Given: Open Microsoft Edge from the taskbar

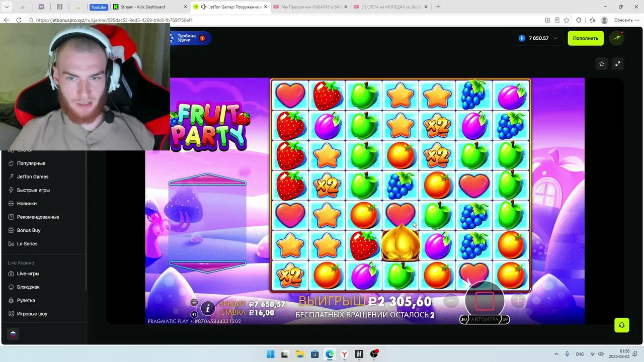Looking at the screenshot, I should coord(330,354).
